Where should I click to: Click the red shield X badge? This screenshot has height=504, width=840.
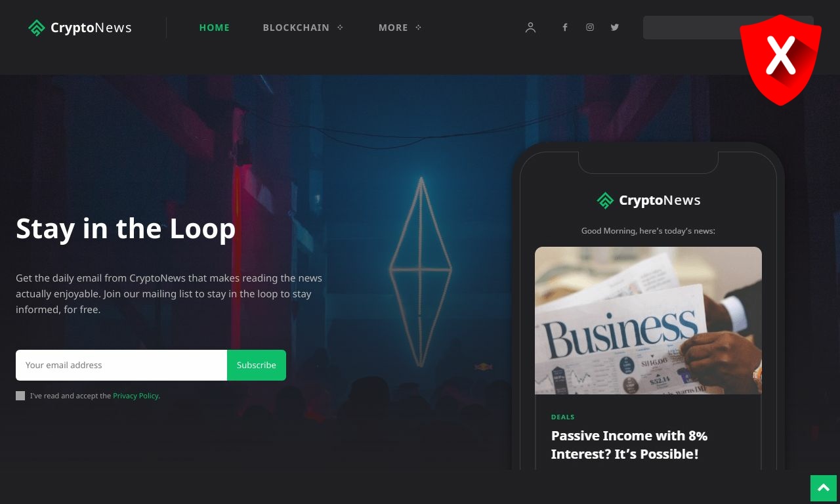click(x=780, y=60)
